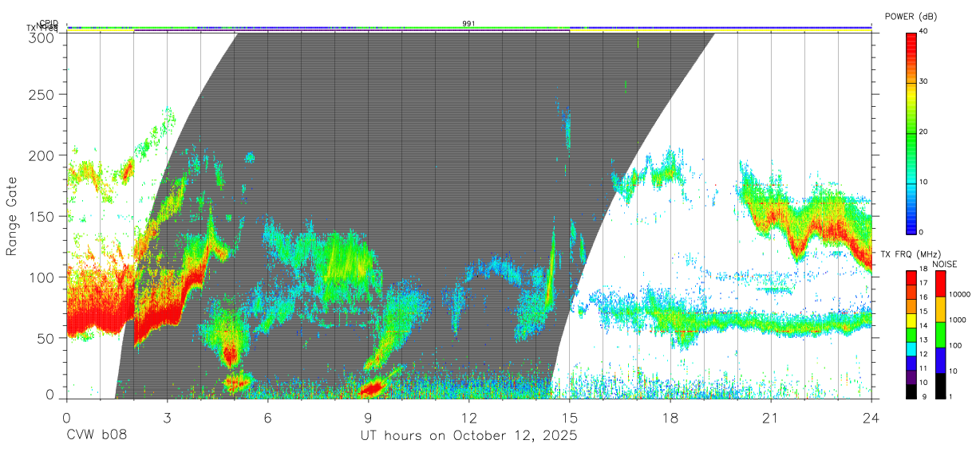Screen dimensions: 980x452
Task: Click the POWER (dB) colorbar title
Action: [911, 16]
